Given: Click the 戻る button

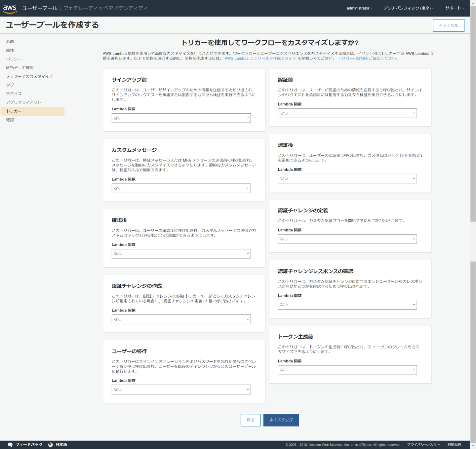Looking at the screenshot, I should [x=250, y=420].
